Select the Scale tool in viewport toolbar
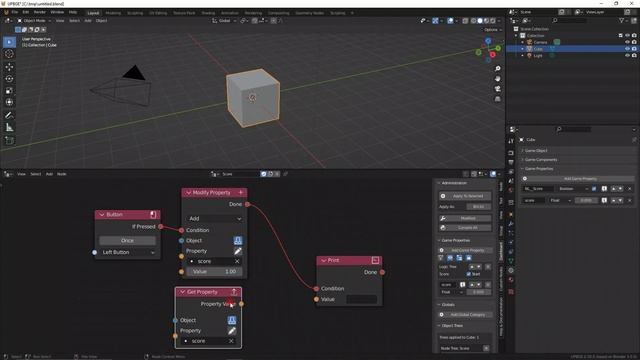The width and height of the screenshot is (640, 360). (9, 91)
